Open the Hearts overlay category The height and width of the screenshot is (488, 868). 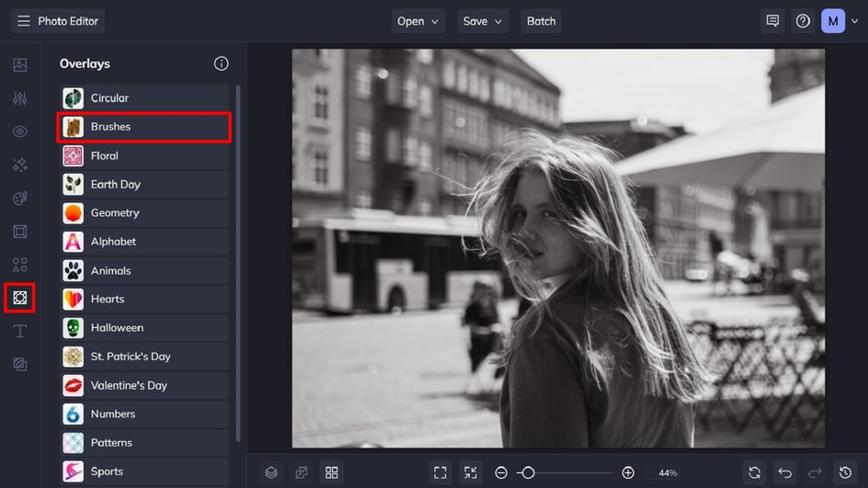coord(144,300)
